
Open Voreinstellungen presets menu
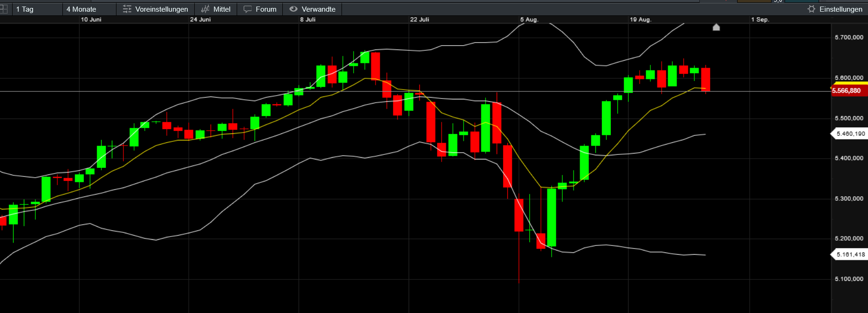click(x=156, y=9)
